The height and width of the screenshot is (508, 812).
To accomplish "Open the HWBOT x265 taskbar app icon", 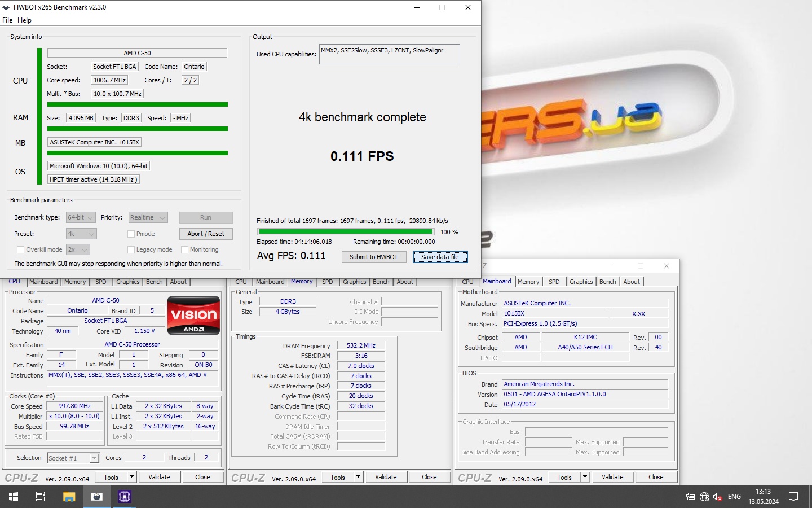I will 96,497.
